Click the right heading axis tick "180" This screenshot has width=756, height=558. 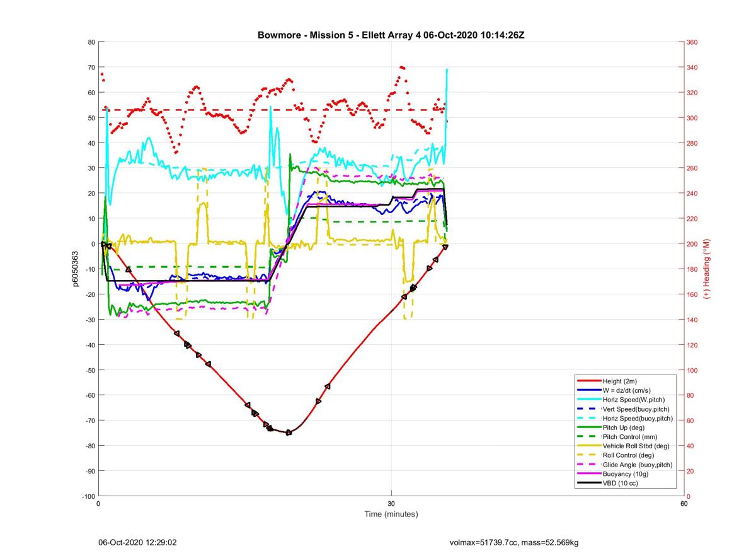692,269
